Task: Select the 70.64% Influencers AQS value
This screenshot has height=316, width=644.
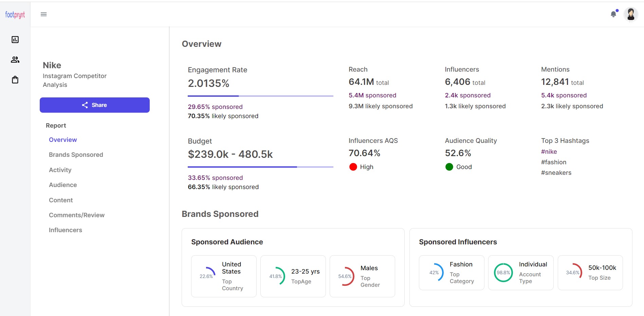Action: point(364,153)
